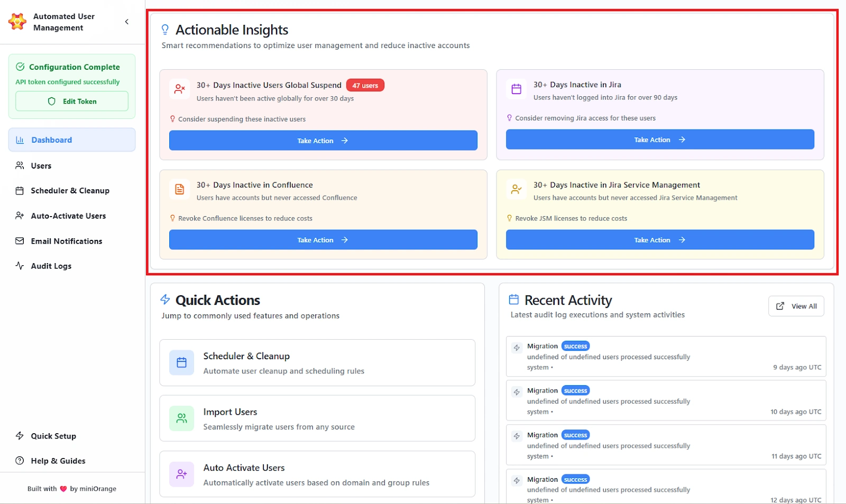
Task: Click the 47 users badge
Action: coord(365,85)
